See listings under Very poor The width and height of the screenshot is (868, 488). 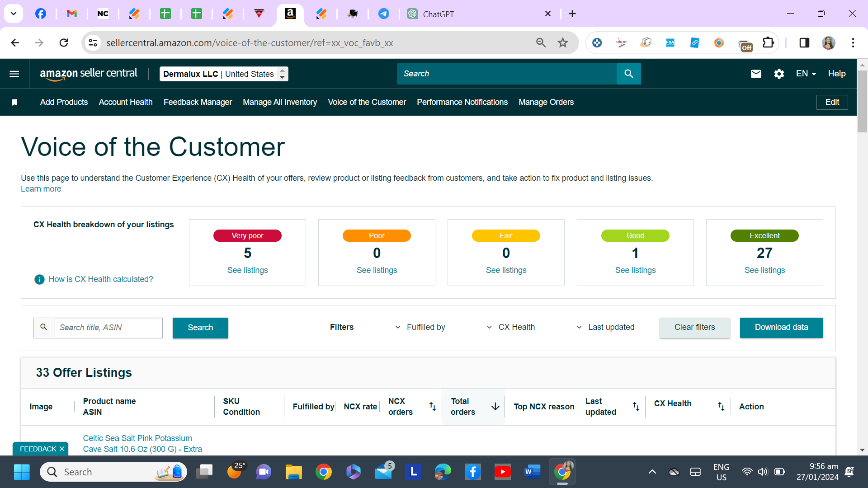pos(247,270)
